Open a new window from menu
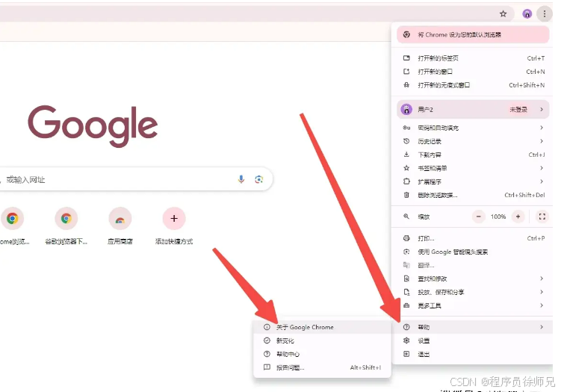 tap(473, 72)
